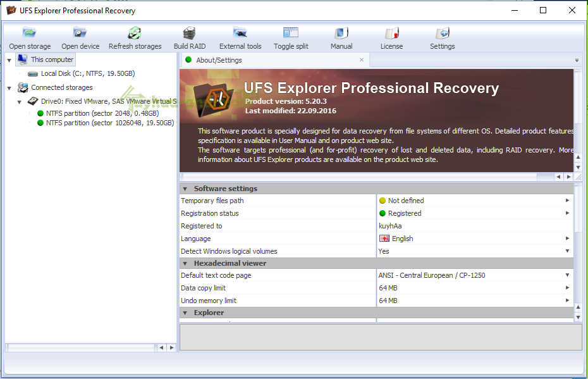Open Settings from the toolbar

click(442, 38)
